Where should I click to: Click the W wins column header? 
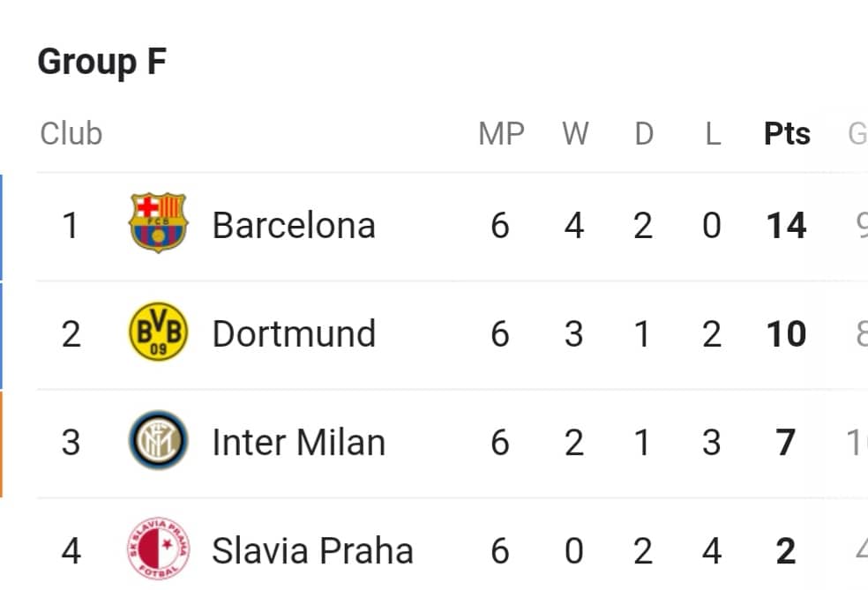[x=575, y=134]
